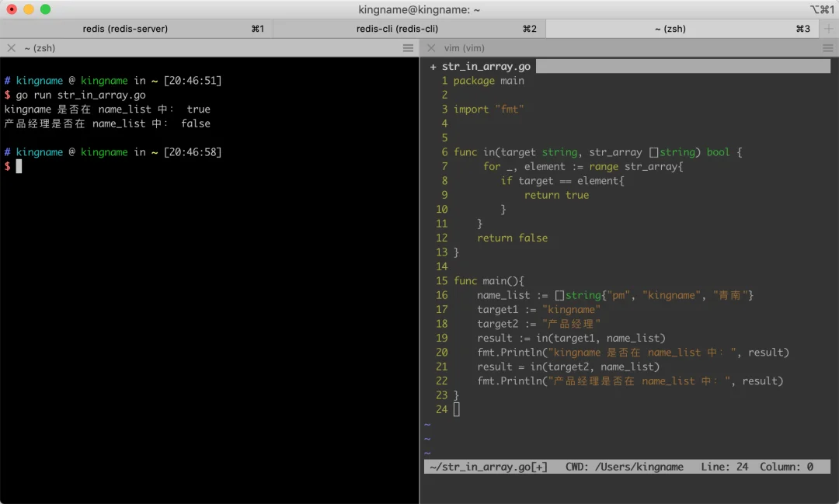Screen dimensions: 839x504
Task: Click the 'go run str_in_array.go' command line
Action: [80, 96]
